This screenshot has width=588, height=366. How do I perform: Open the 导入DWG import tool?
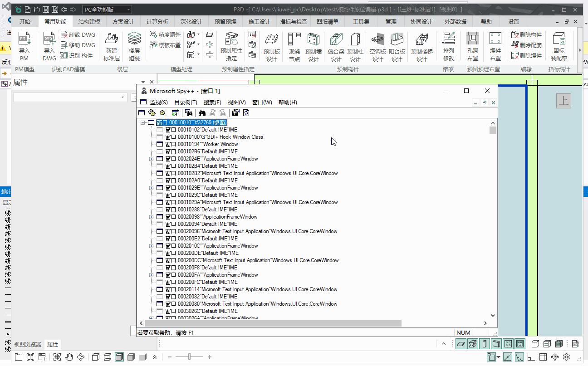pyautogui.click(x=49, y=46)
